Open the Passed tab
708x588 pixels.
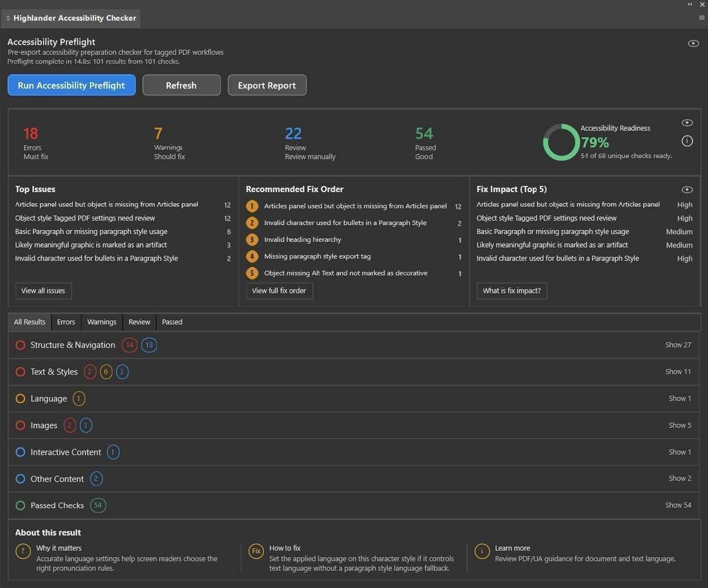[172, 322]
